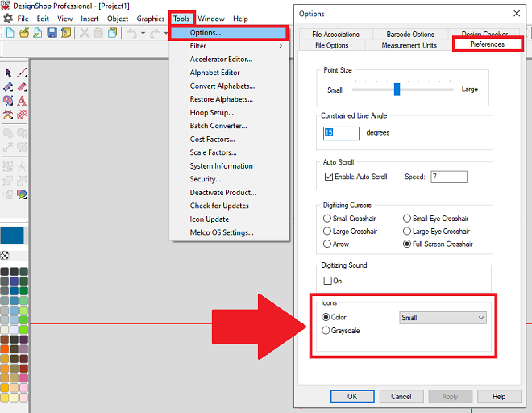This screenshot has height=413, width=532.
Task: Open the icon size dropdown showing Small
Action: tap(443, 318)
